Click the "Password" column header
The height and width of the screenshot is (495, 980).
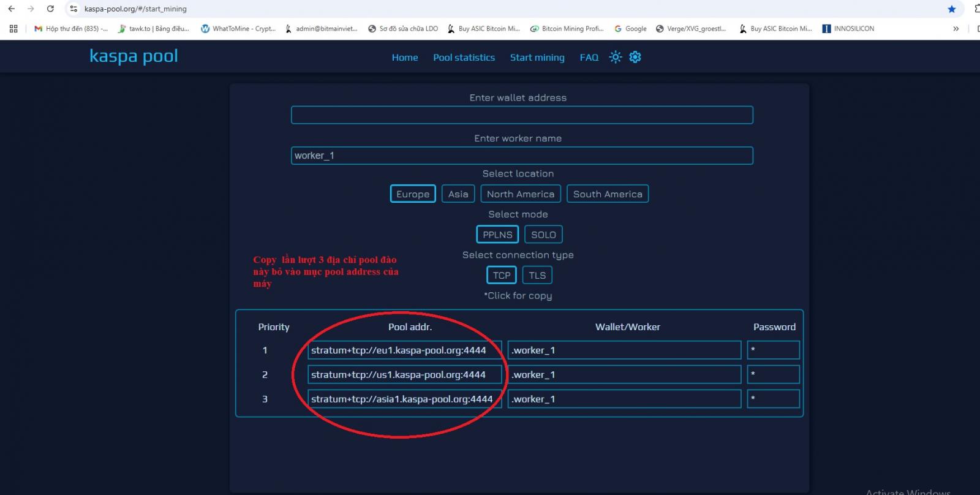pyautogui.click(x=774, y=327)
